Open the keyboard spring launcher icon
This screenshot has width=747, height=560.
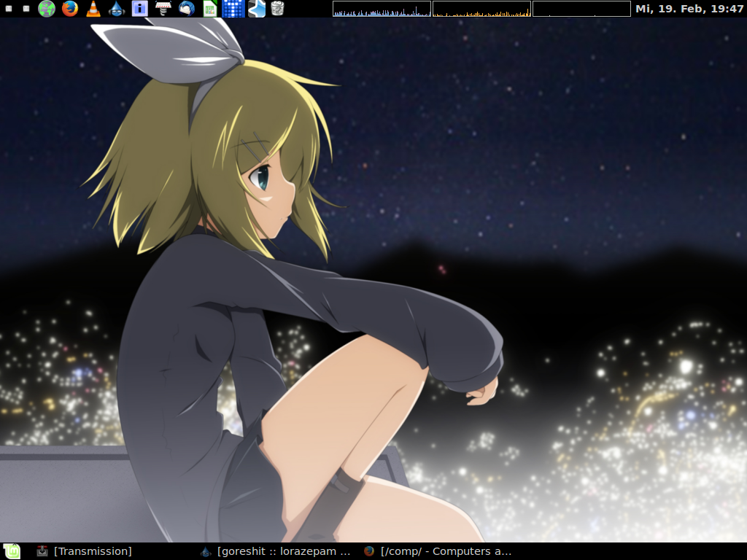coord(163,9)
